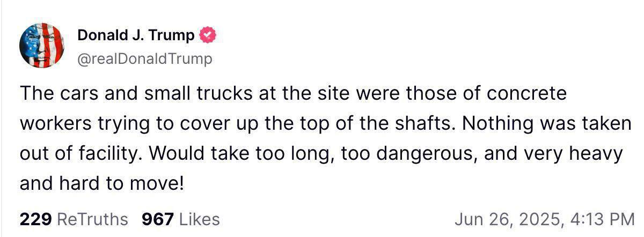The image size is (644, 237).
Task: Click the word dangerous in post
Action: click(427, 154)
